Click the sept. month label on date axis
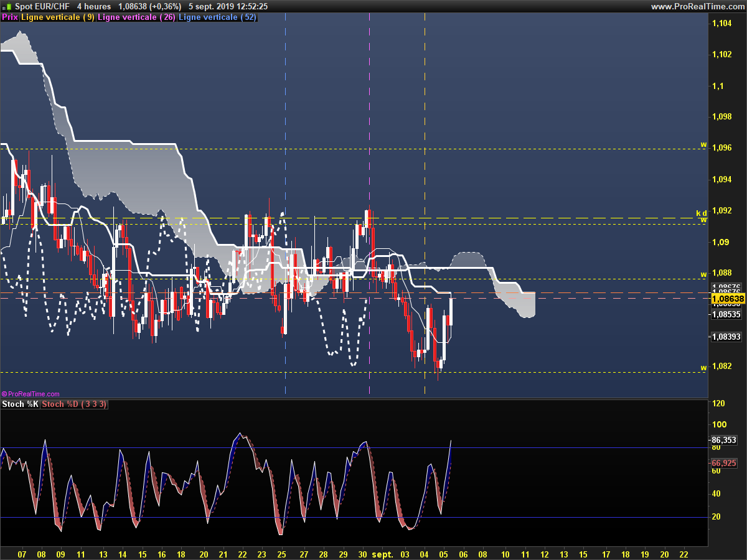Image resolution: width=747 pixels, height=560 pixels. [383, 554]
